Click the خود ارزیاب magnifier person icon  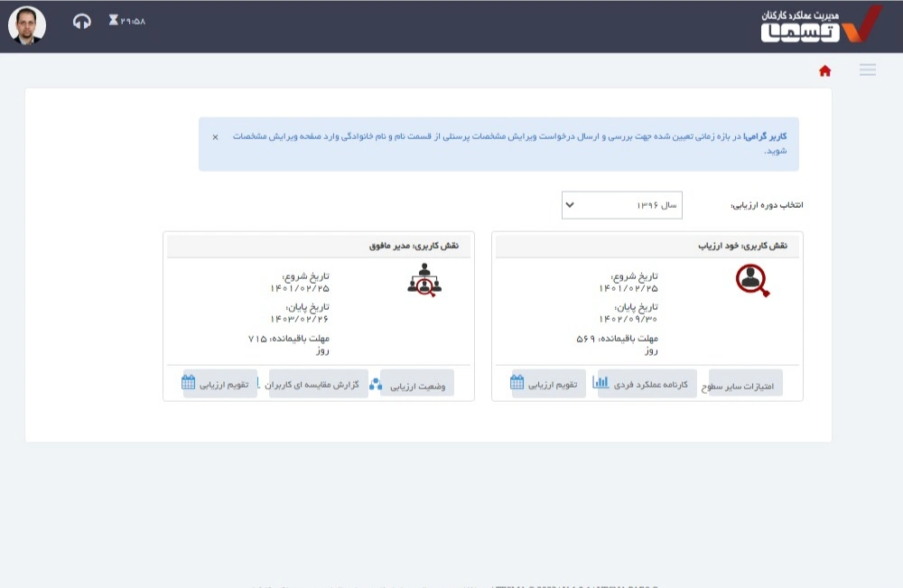[752, 281]
